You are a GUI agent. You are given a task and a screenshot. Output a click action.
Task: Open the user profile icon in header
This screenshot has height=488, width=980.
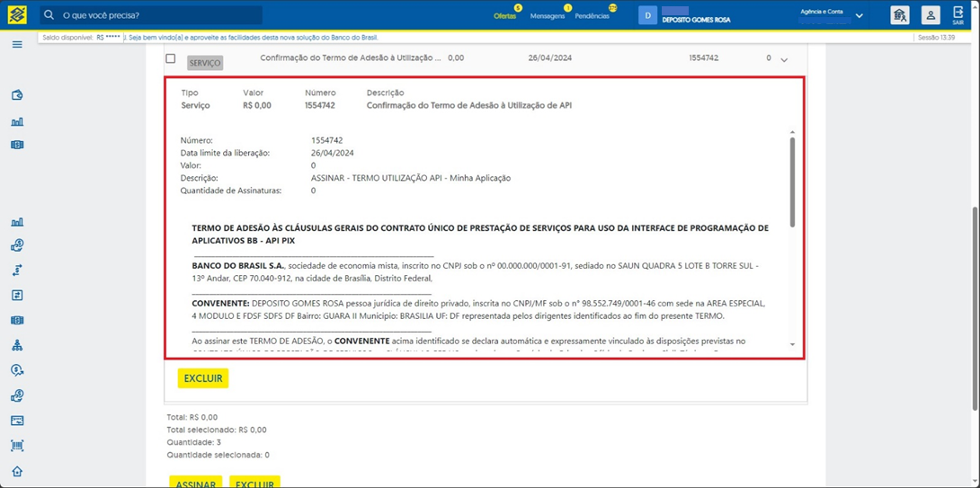tap(931, 15)
